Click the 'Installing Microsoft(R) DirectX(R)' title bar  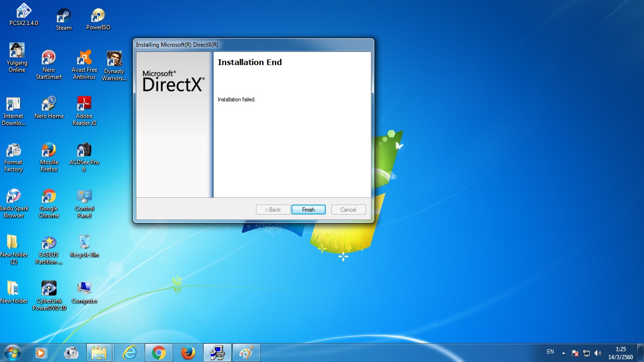click(254, 45)
